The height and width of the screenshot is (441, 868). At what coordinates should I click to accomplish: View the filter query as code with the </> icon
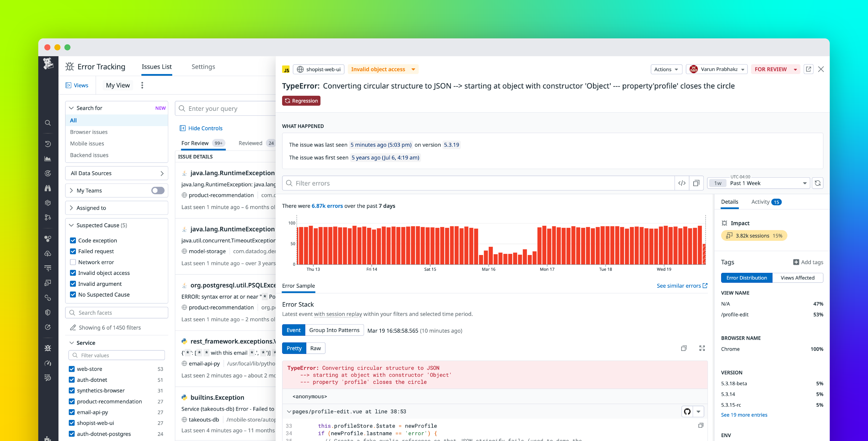pyautogui.click(x=682, y=183)
